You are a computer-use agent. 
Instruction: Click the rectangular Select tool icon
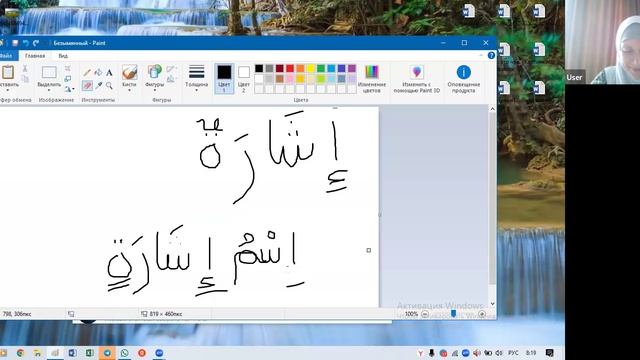coord(49,72)
